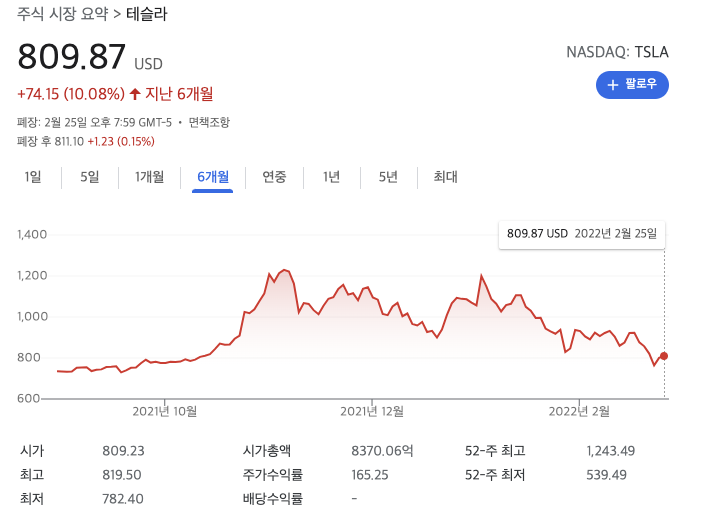Switch to the 연중 tab
The image size is (706, 519).
click(274, 177)
